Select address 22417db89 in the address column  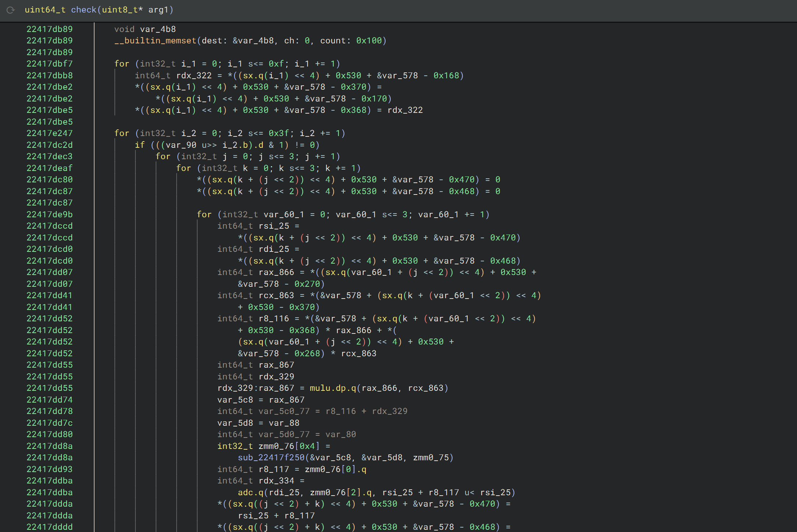tap(49, 29)
